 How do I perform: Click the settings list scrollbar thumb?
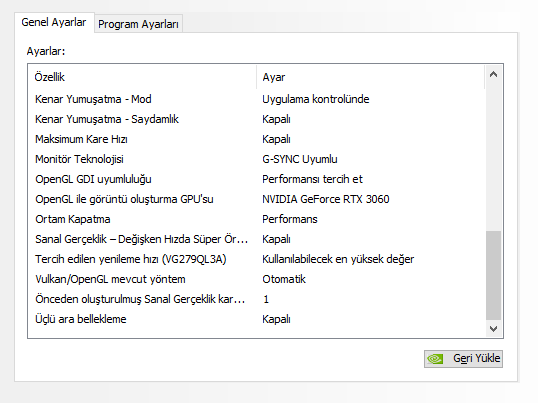click(x=493, y=275)
